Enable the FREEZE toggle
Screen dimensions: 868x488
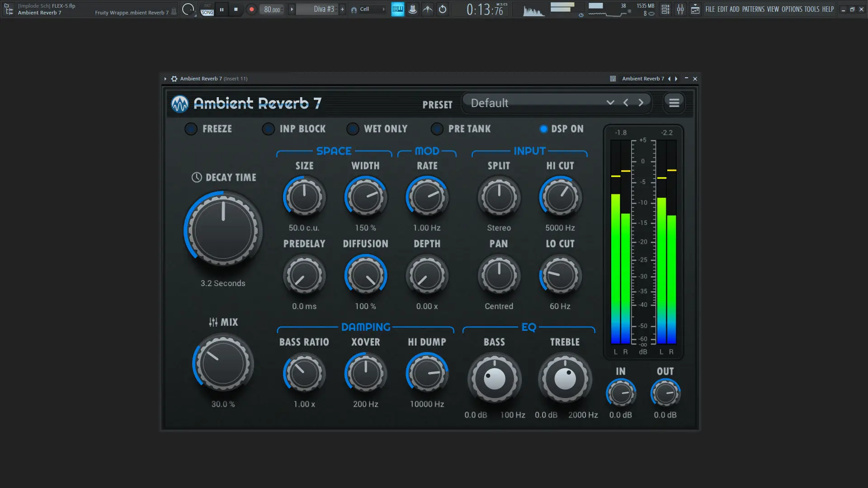pos(190,129)
